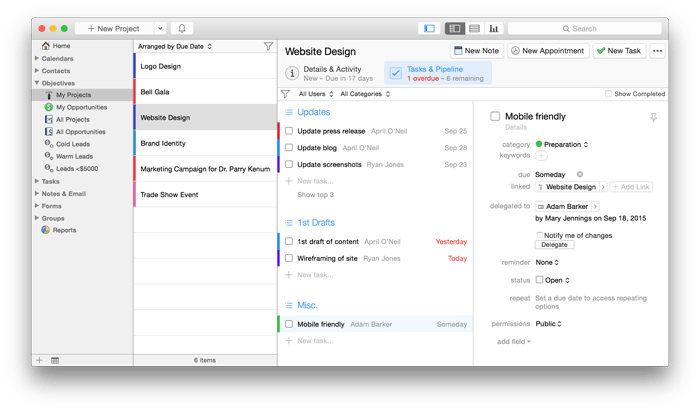The width and height of the screenshot is (700, 411).
Task: Click the New Task button
Action: click(620, 51)
